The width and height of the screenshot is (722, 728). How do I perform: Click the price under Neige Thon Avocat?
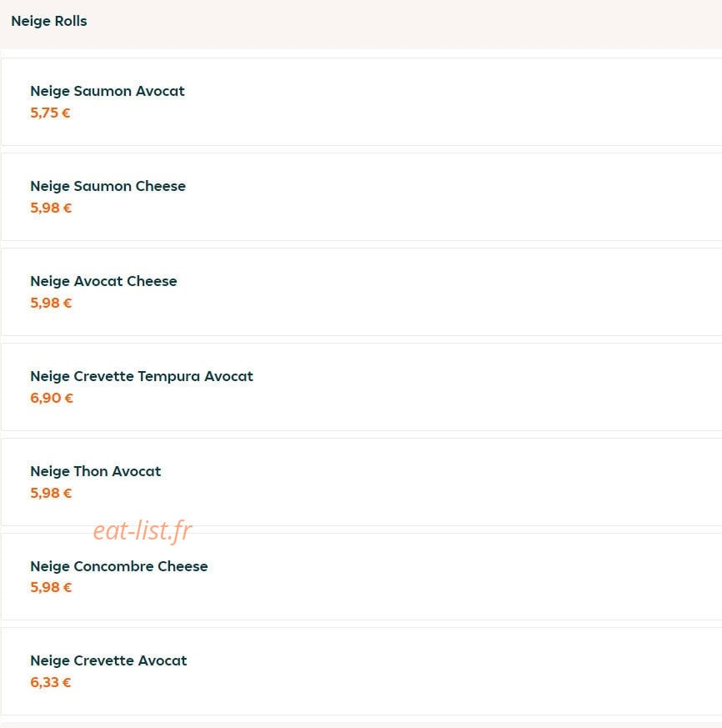[x=51, y=493]
